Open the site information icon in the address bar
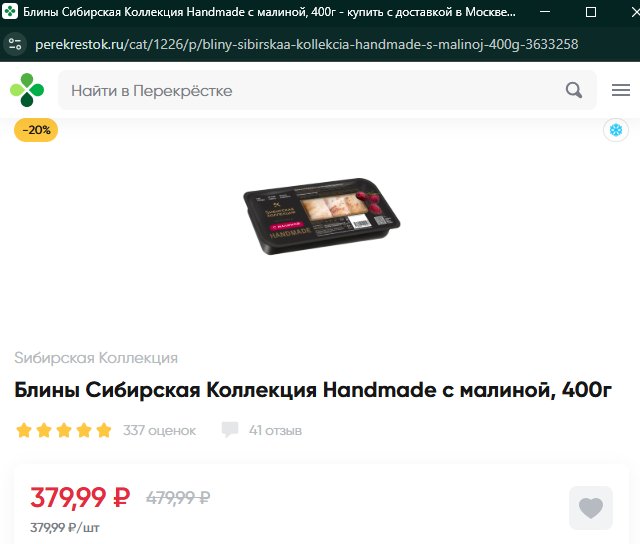640x544 pixels. [15, 44]
